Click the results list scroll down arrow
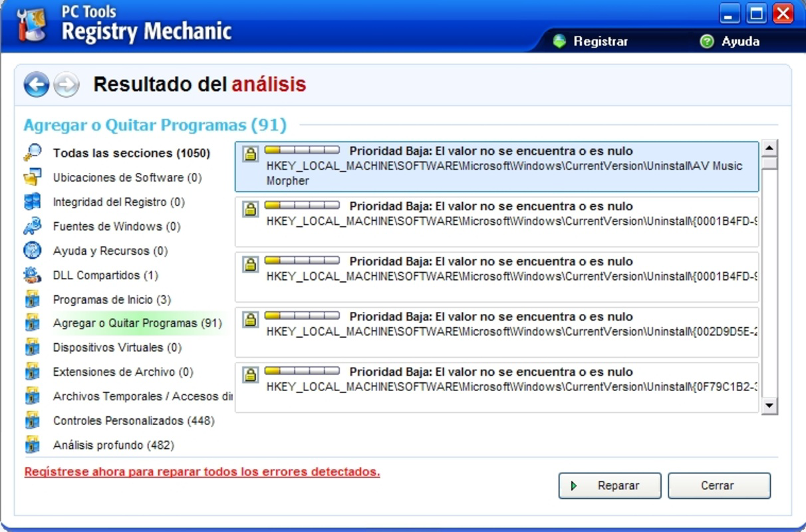The height and width of the screenshot is (532, 806). (769, 405)
